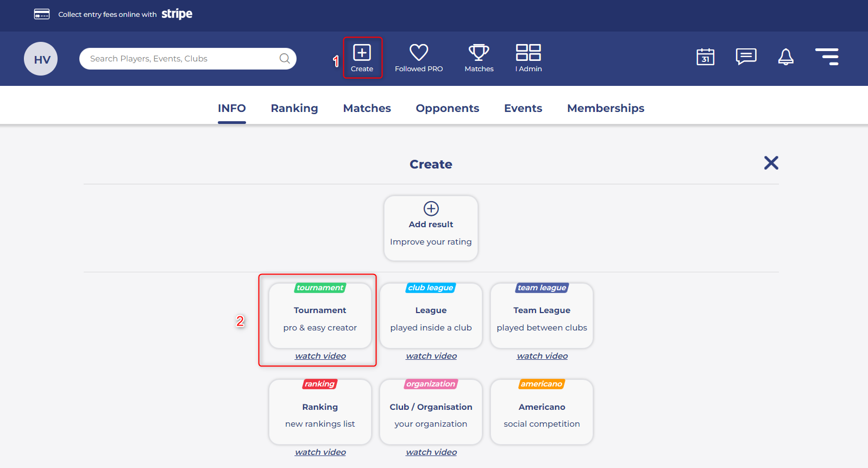Select the Ranking new rankings list card
868x468 pixels.
[x=320, y=412]
